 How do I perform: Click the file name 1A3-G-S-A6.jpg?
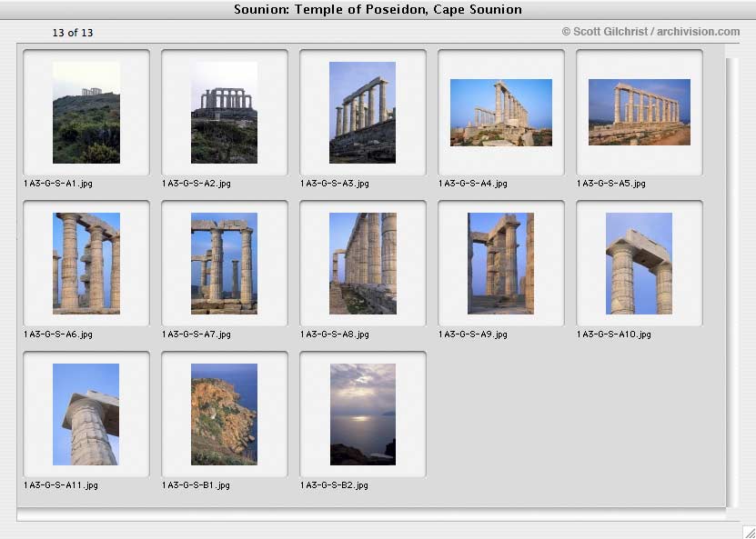58,334
